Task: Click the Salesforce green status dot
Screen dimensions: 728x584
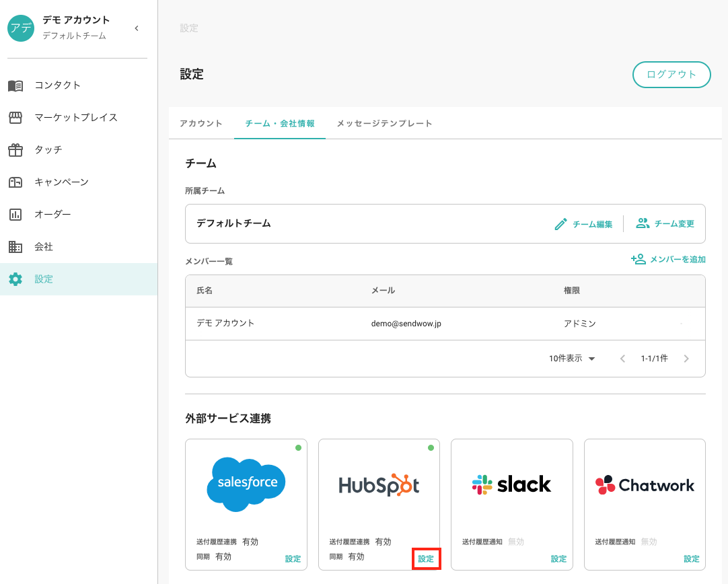Action: point(298,448)
